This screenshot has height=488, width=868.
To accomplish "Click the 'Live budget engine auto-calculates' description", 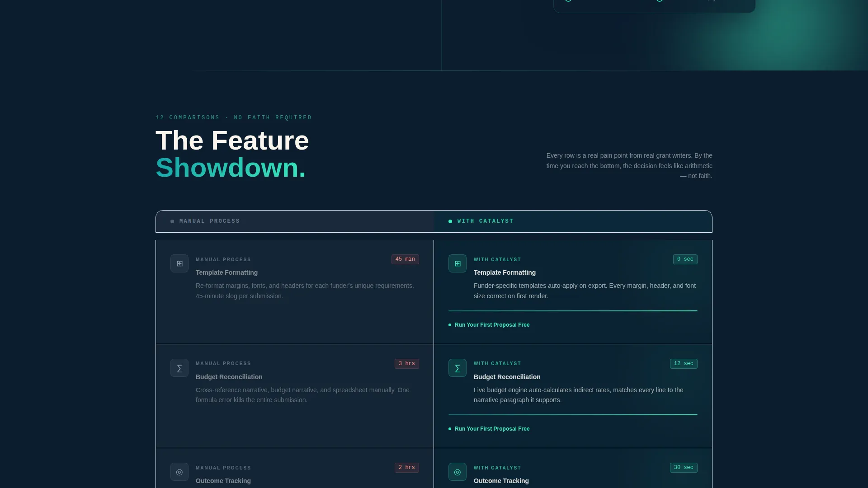I will pos(579,395).
